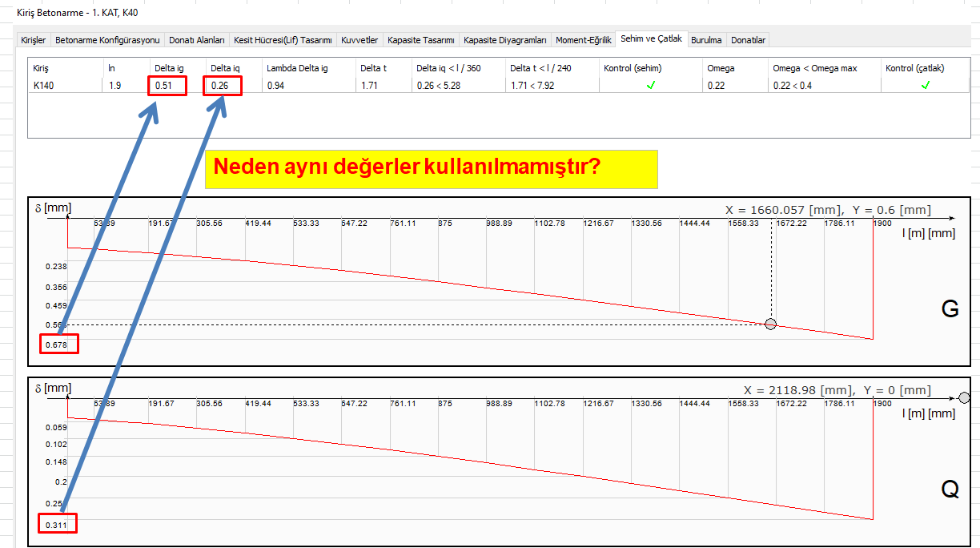This screenshot has width=980, height=548.
Task: Switch to the Betonarme Konfigürasyonu tab
Action: tap(108, 40)
